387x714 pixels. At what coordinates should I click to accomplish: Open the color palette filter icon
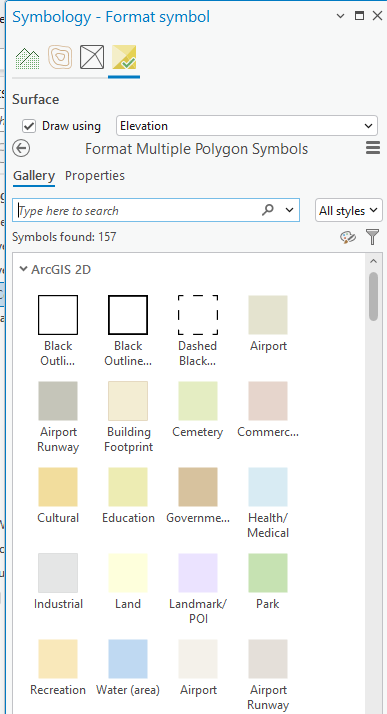pos(348,237)
